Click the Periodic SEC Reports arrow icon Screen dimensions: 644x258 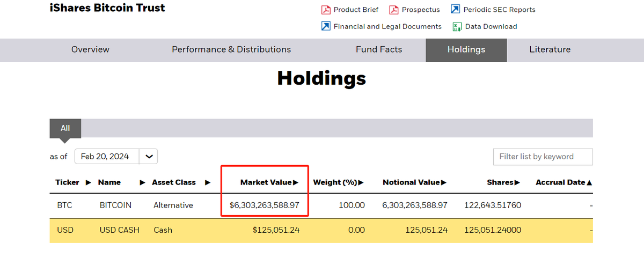456,10
